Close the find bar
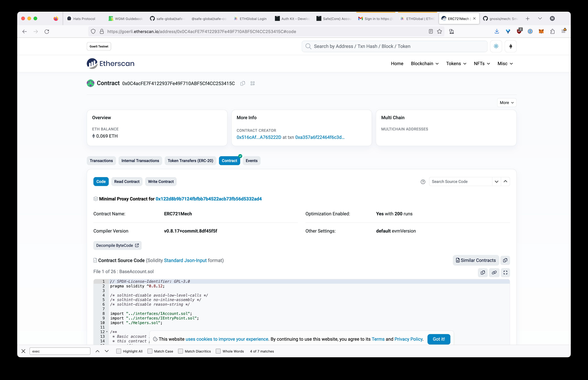588x380 pixels. tap(24, 351)
